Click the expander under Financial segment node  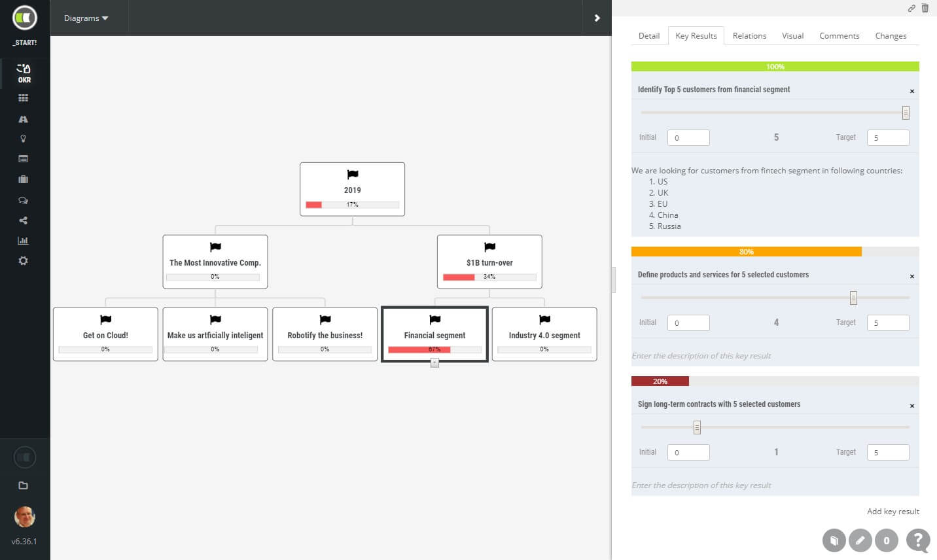[434, 363]
